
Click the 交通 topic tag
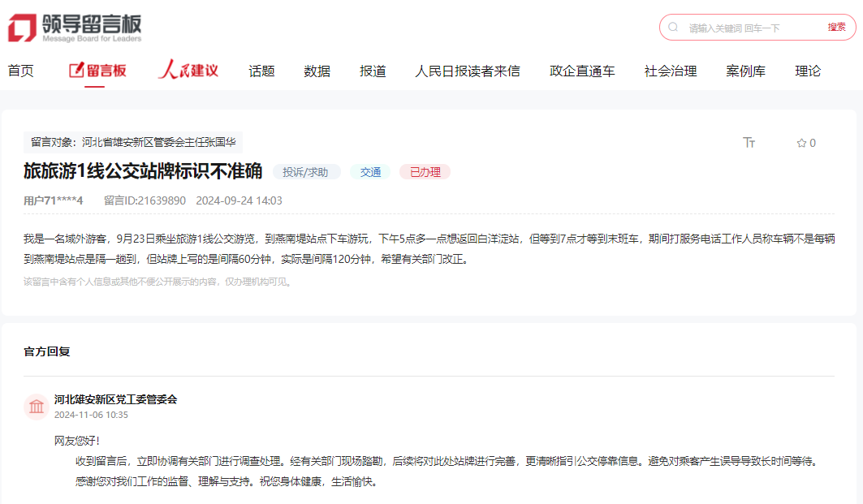[370, 172]
